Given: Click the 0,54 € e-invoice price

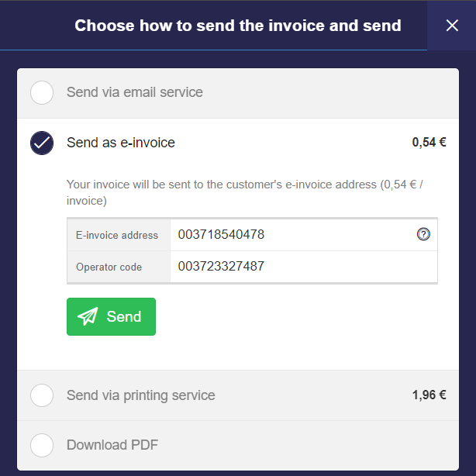Looking at the screenshot, I should pos(429,143).
